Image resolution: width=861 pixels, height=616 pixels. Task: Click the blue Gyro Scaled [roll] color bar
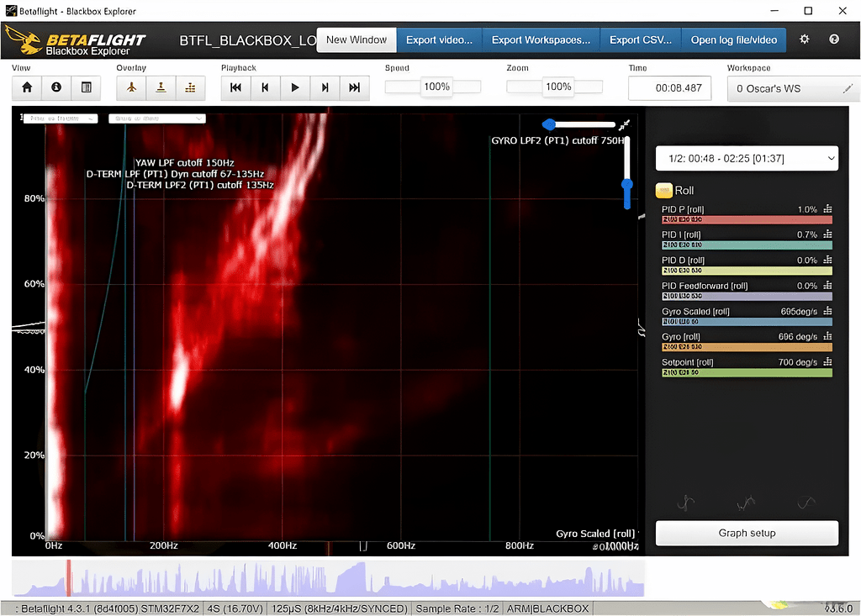747,322
